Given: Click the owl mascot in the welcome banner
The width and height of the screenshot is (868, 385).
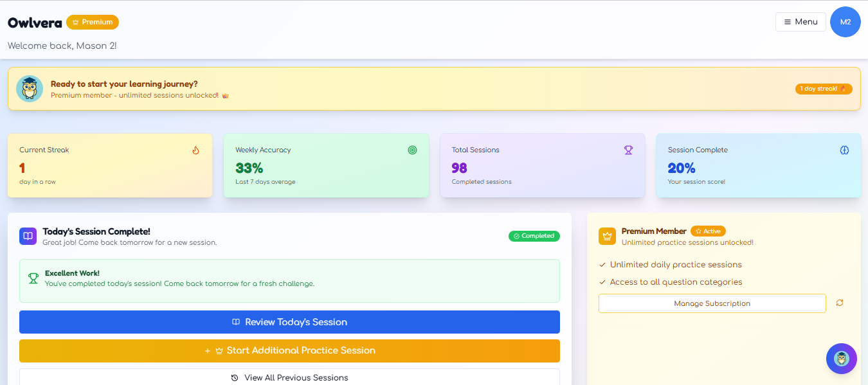Looking at the screenshot, I should pos(30,88).
